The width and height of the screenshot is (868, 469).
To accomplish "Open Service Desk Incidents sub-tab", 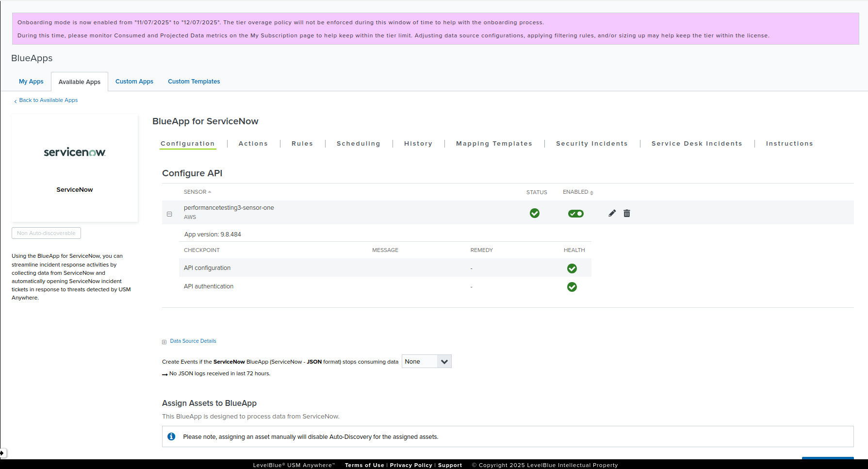I will pos(697,144).
